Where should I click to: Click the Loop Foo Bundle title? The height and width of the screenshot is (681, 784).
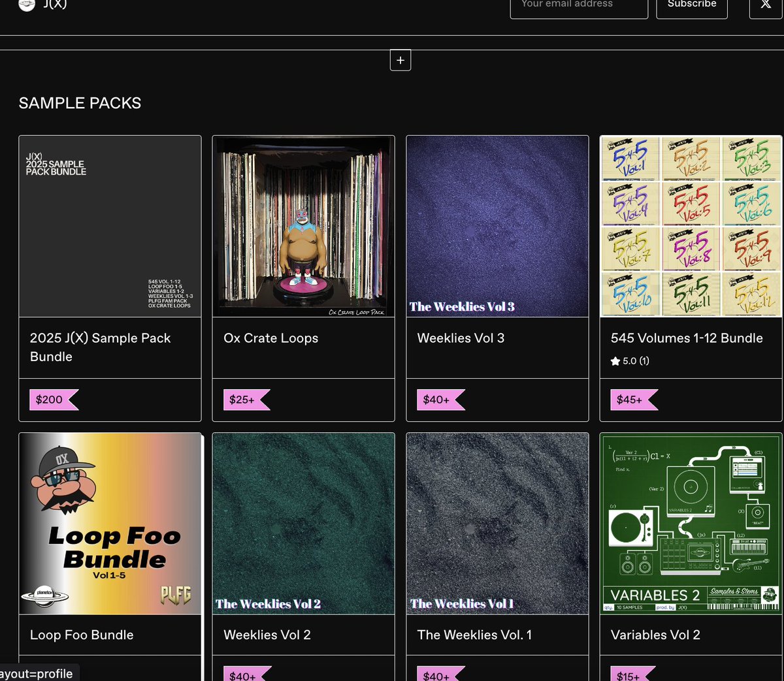click(x=82, y=635)
